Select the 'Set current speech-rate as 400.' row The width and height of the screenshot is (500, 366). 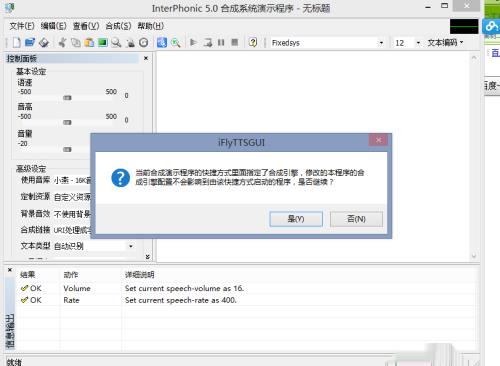[x=247, y=300]
